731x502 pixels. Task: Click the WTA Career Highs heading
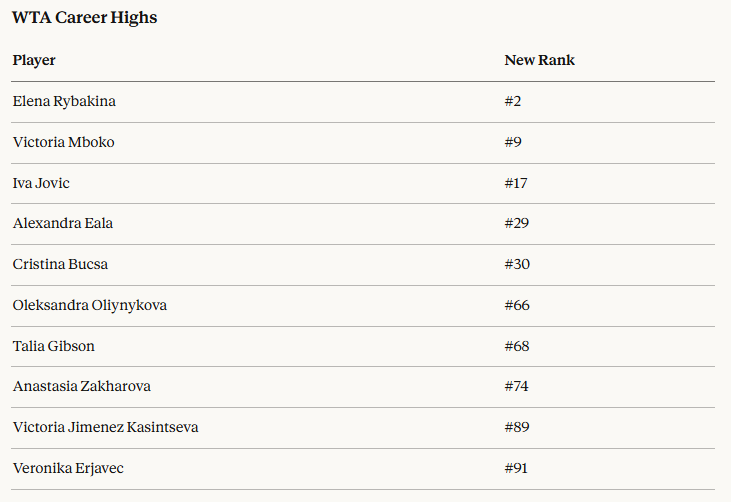(x=84, y=18)
